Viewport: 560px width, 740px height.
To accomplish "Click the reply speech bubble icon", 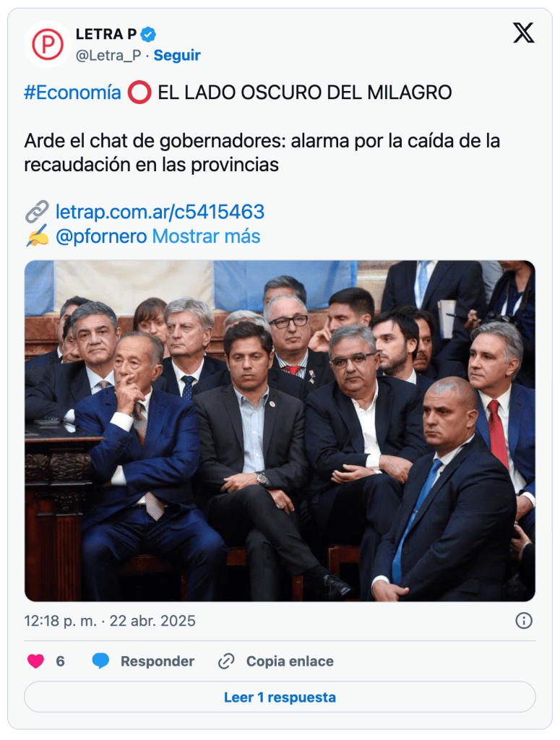I will (x=100, y=661).
